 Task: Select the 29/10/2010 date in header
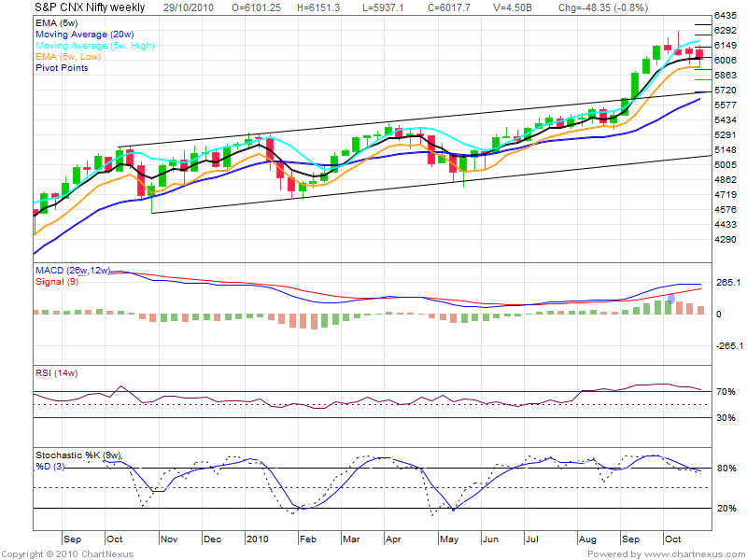pos(188,7)
